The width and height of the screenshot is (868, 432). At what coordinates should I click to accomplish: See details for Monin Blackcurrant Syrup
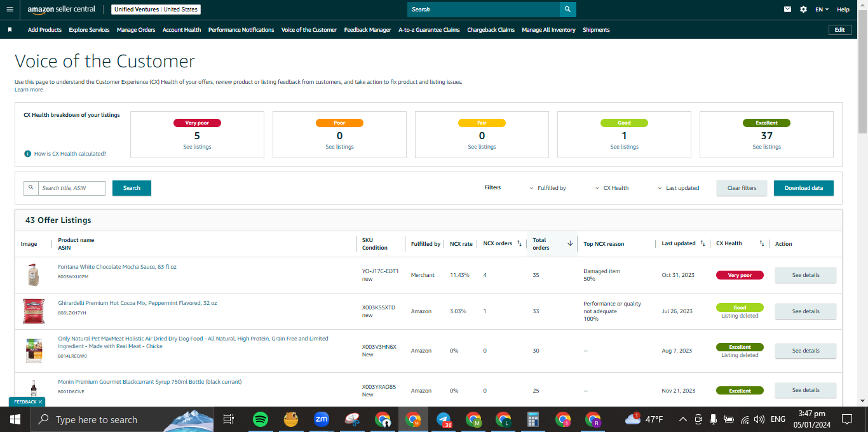pos(806,390)
